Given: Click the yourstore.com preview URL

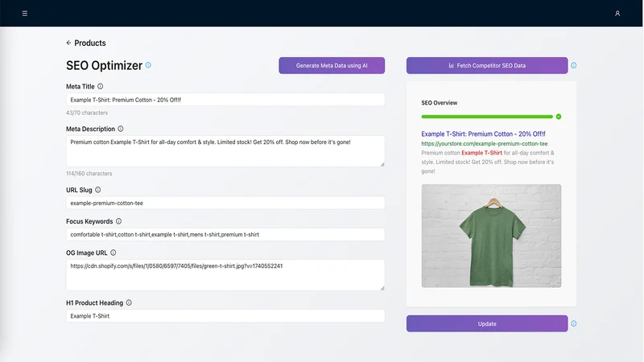Looking at the screenshot, I should click(x=485, y=144).
